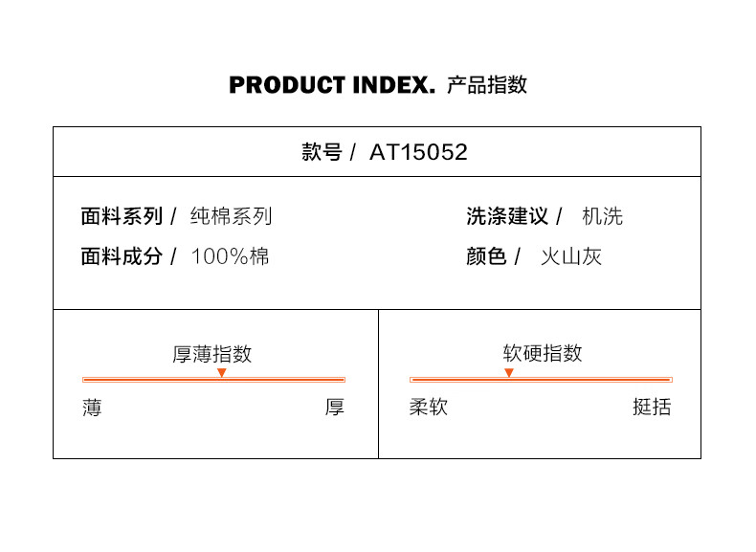Click the 厚薄指数 orange slider bar
The width and height of the screenshot is (756, 552).
[x=214, y=380]
